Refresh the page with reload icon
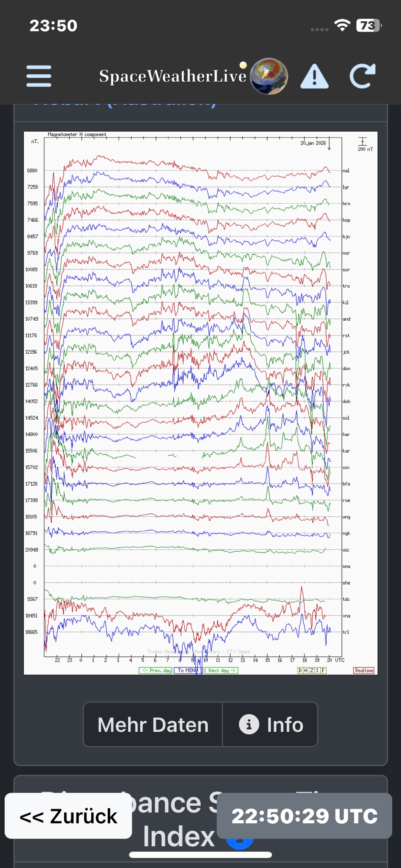Screen dimensions: 401x868 (x=362, y=76)
